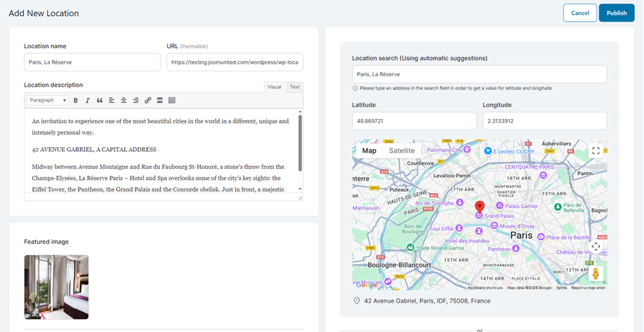Align text right in description editor
The image size is (644, 332).
tap(135, 101)
